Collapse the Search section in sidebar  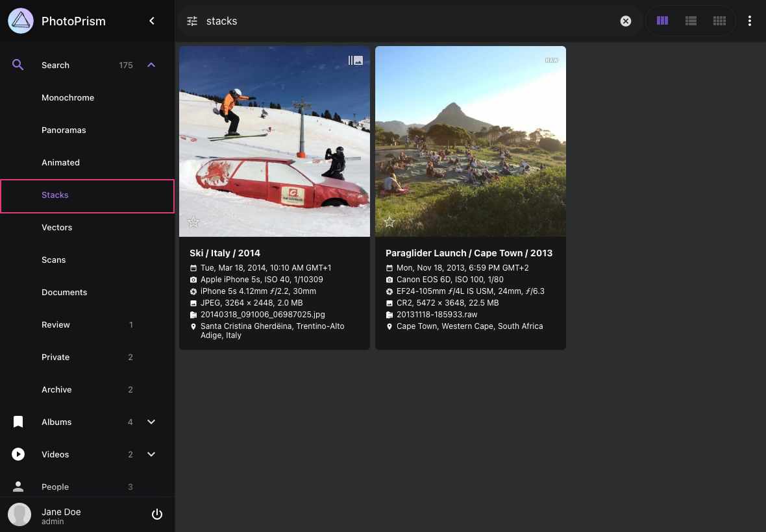151,65
